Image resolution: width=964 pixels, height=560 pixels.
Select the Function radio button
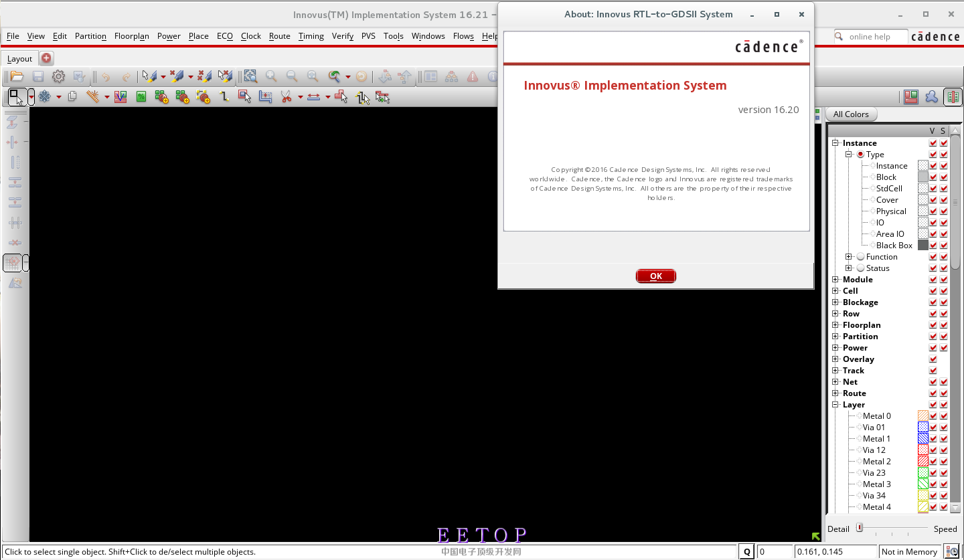861,257
